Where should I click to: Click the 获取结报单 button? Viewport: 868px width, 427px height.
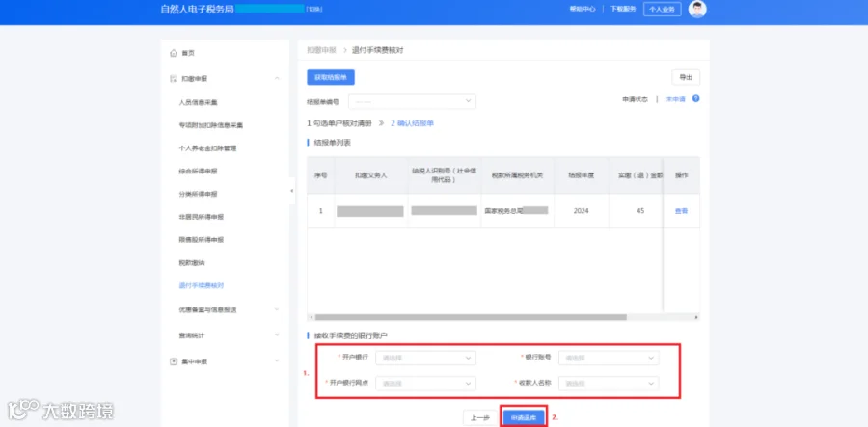[x=331, y=77]
